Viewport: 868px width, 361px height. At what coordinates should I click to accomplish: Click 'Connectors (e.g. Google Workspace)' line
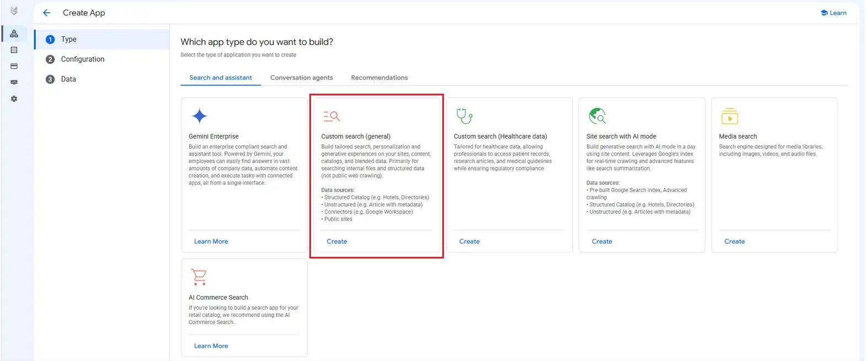(367, 212)
